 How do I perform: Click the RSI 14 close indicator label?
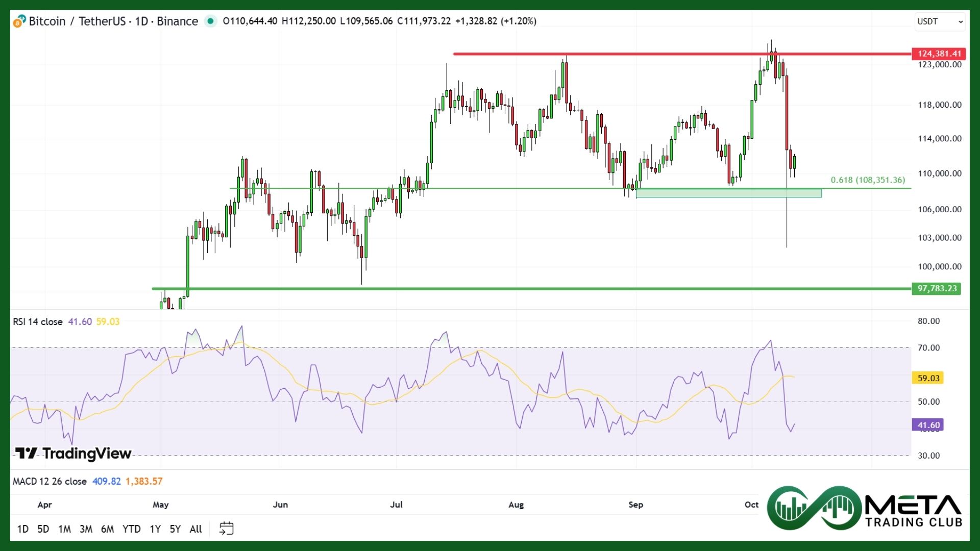[38, 322]
